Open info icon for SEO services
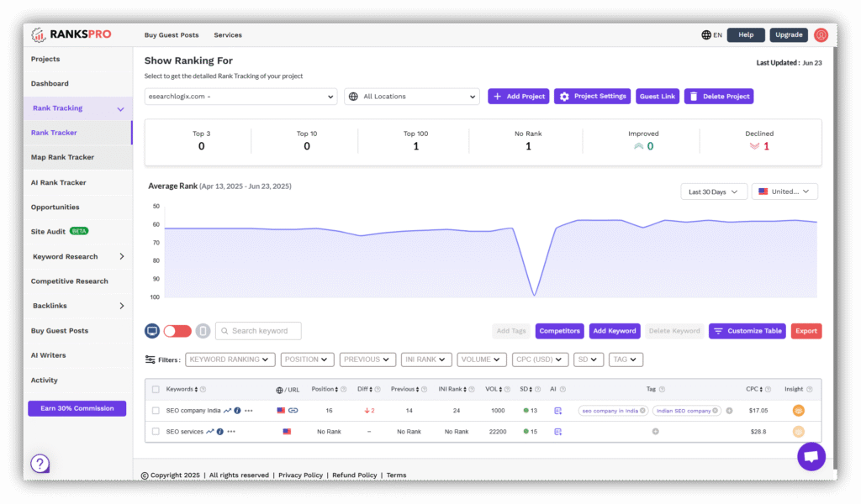The image size is (861, 504). (219, 432)
